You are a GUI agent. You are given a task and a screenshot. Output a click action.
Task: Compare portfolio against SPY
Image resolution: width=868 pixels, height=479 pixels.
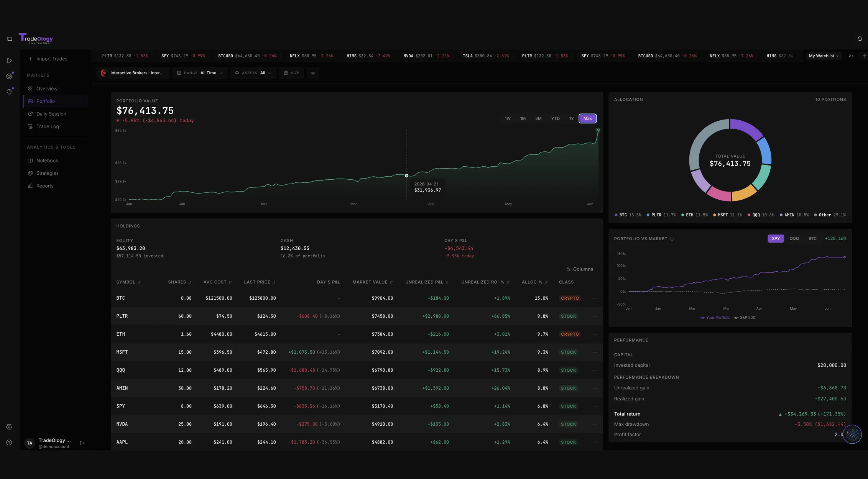coord(776,238)
